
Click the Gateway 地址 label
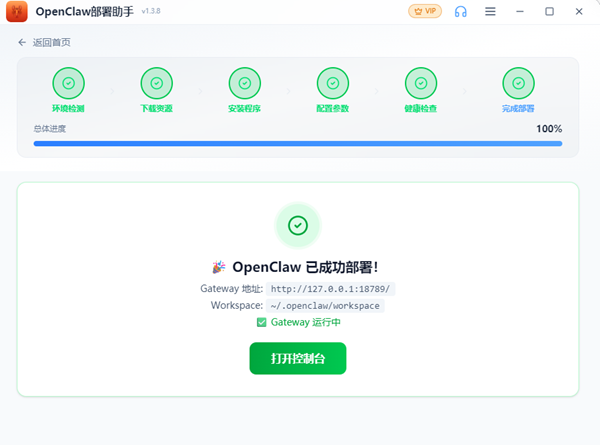point(232,289)
